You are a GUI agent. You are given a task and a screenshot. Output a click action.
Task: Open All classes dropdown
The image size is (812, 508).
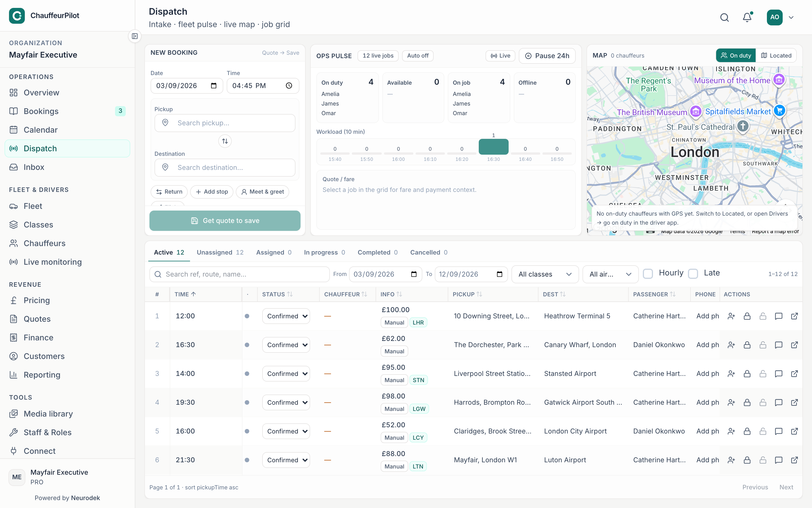545,274
